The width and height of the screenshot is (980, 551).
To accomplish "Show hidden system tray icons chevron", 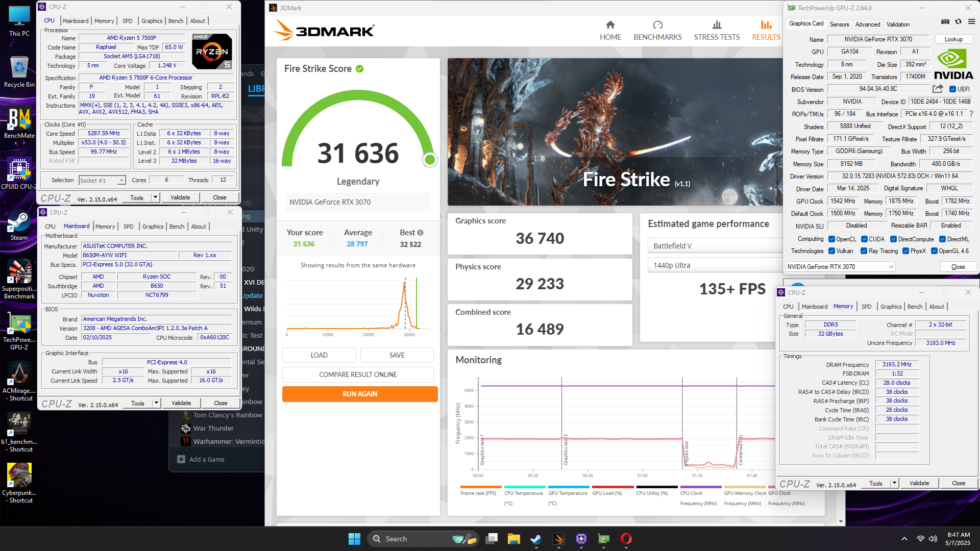I will click(x=904, y=539).
